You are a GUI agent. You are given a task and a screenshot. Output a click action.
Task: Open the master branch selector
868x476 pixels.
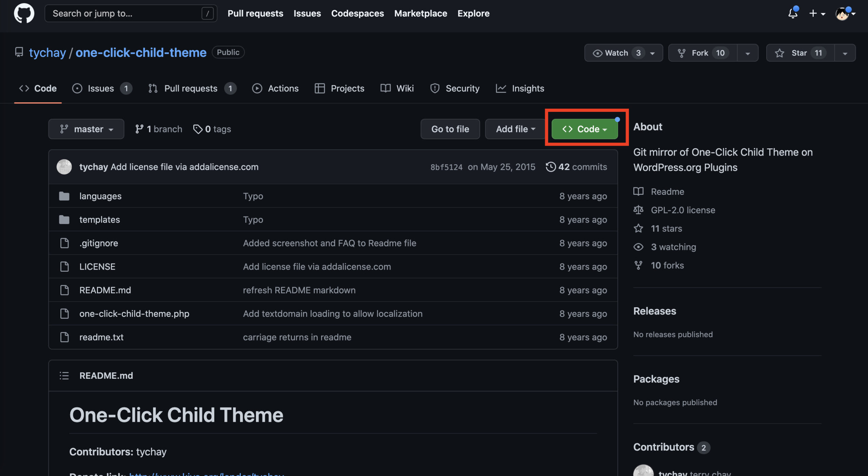click(86, 129)
